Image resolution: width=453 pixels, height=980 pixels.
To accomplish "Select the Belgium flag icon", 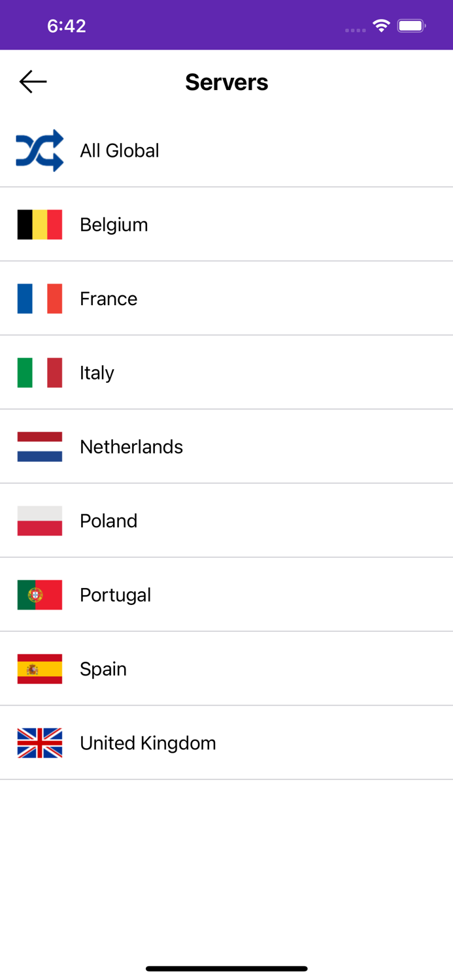I will coord(39,224).
